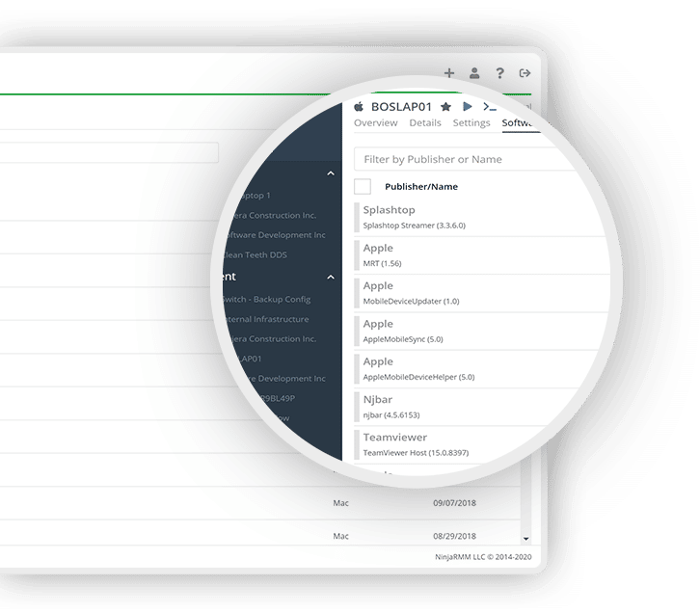Viewport: 700px width, 613px height.
Task: Click the scrollbar down arrow
Action: (x=525, y=539)
